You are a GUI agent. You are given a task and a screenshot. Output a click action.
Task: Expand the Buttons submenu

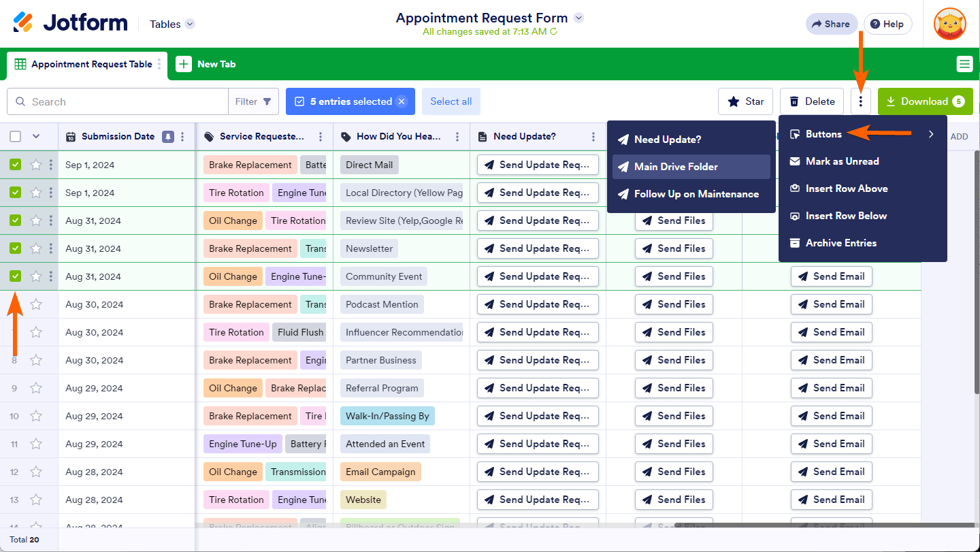pyautogui.click(x=863, y=134)
